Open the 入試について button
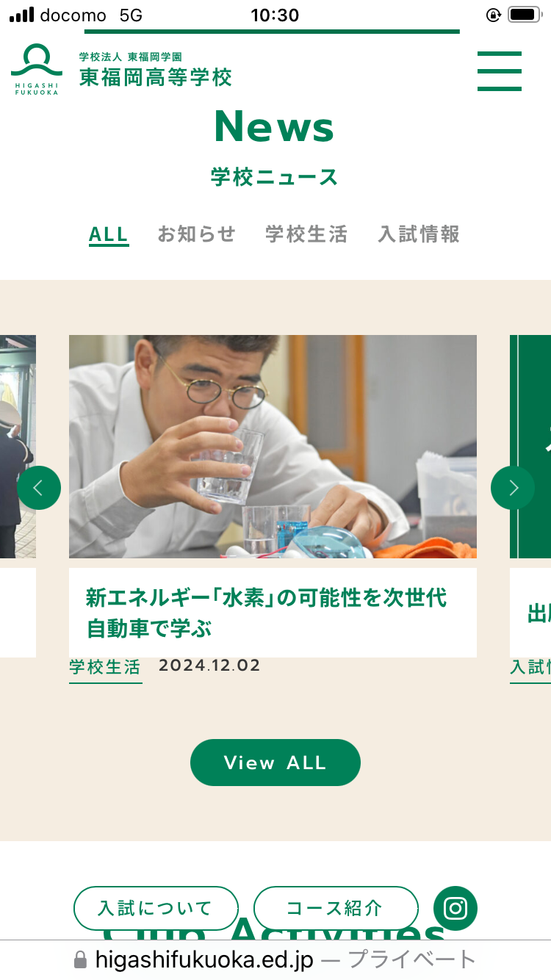Image resolution: width=551 pixels, height=980 pixels. 156,909
